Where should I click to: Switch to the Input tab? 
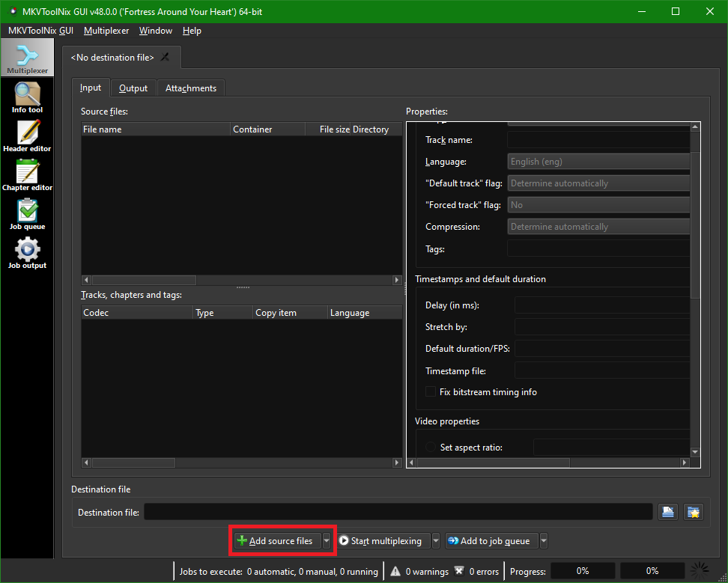pos(91,88)
